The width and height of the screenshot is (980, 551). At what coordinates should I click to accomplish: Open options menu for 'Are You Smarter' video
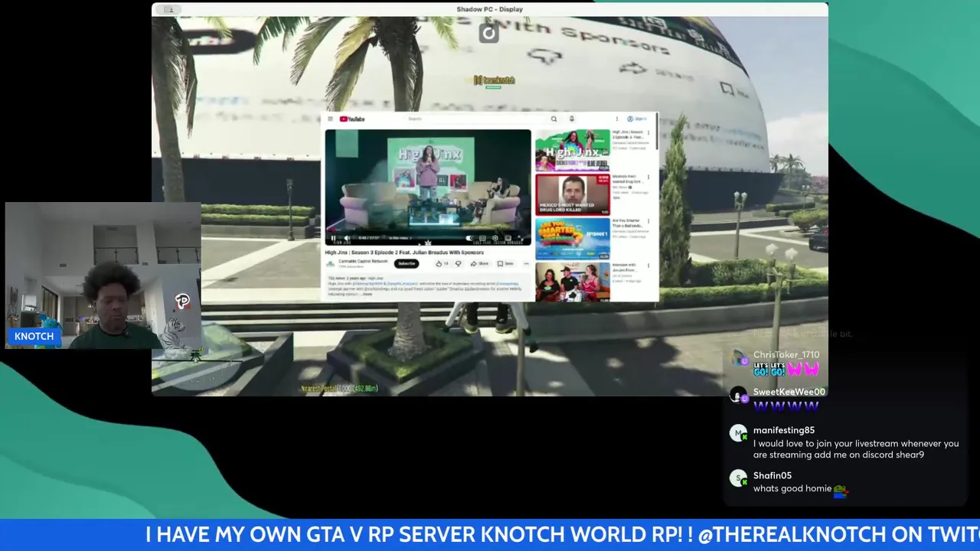point(648,221)
